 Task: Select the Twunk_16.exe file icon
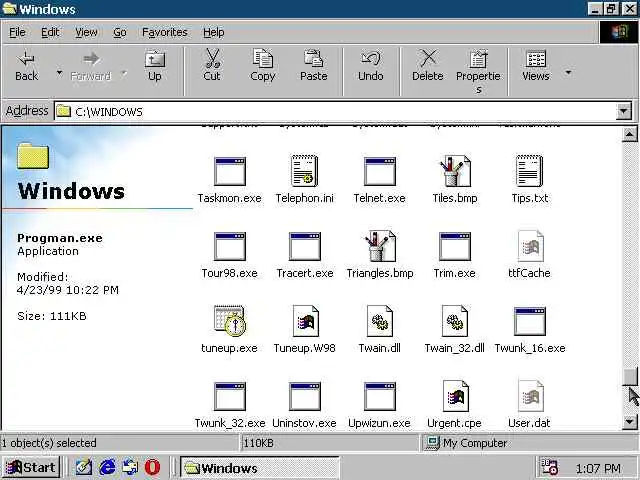pyautogui.click(x=530, y=321)
